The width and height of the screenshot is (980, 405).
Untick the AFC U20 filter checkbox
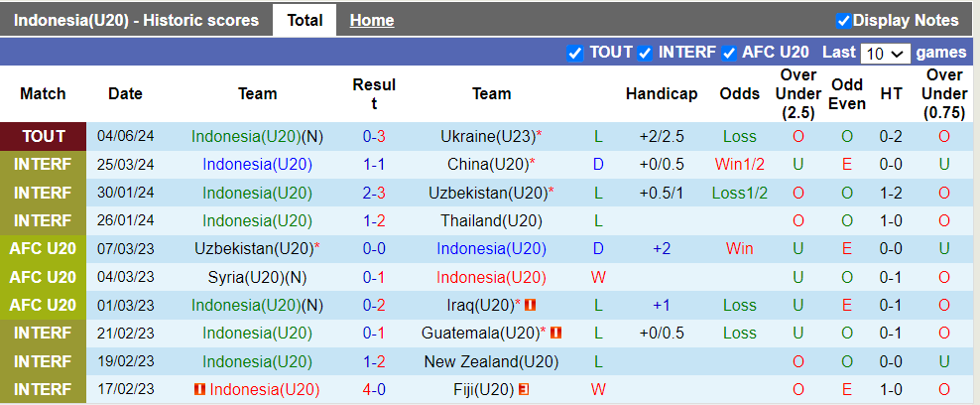pyautogui.click(x=729, y=53)
